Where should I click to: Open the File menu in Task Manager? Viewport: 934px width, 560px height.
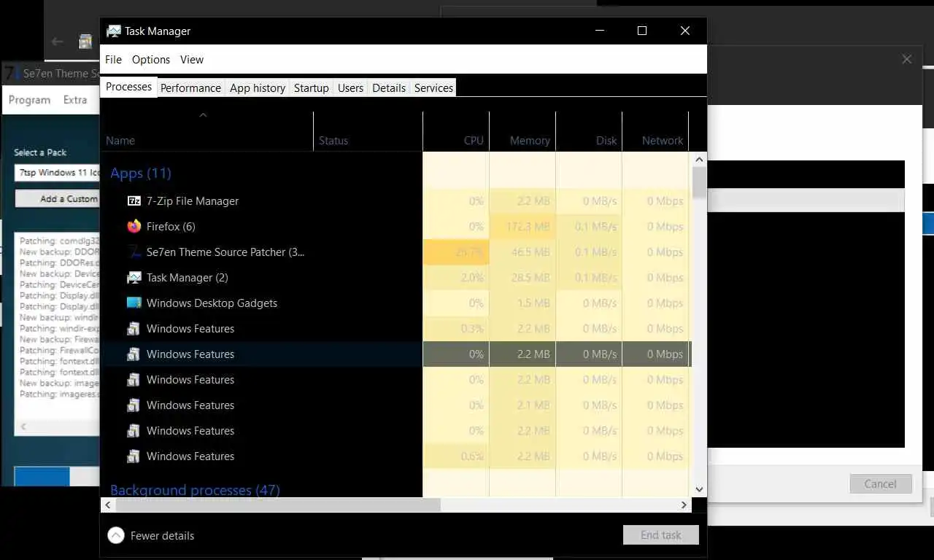click(x=113, y=60)
